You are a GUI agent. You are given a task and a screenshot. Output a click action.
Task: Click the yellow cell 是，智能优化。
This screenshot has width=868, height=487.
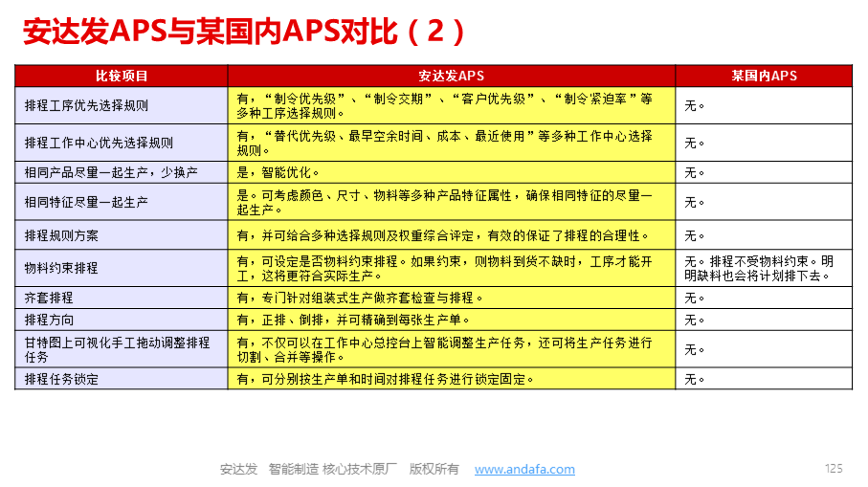451,172
